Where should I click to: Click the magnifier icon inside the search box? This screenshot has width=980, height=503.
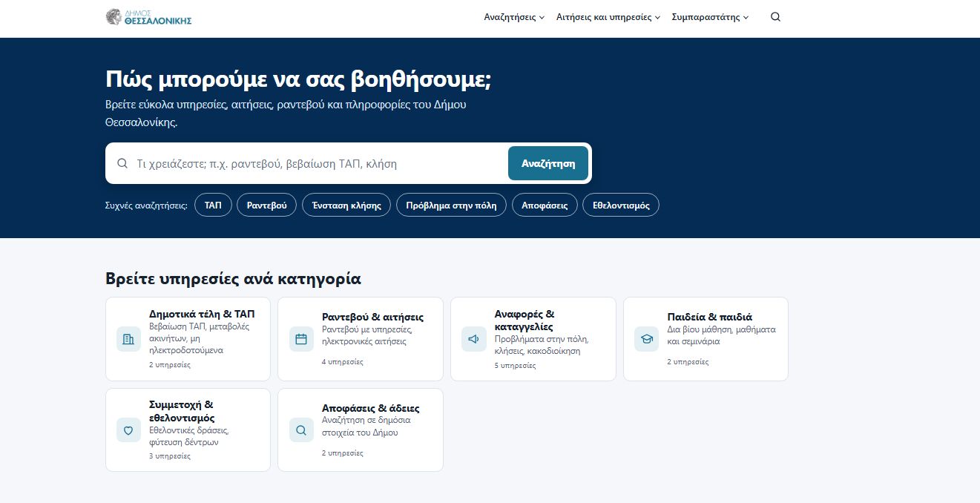coord(122,163)
